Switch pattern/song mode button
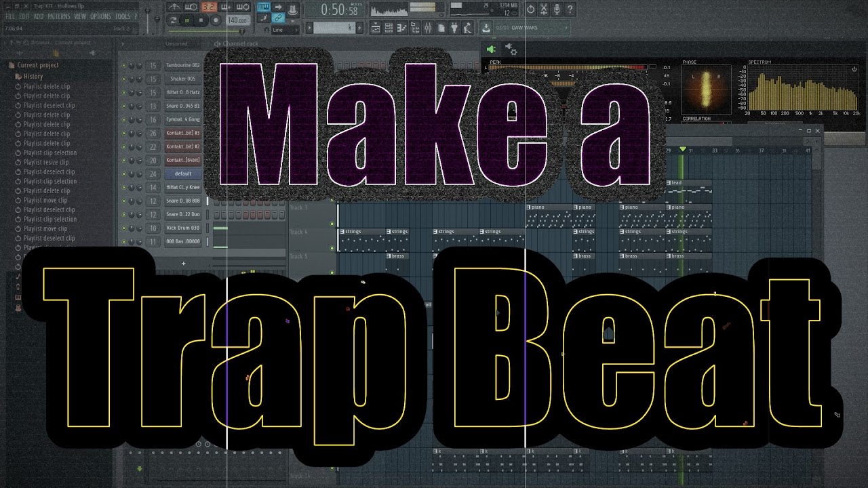The height and width of the screenshot is (488, 868). 174,20
